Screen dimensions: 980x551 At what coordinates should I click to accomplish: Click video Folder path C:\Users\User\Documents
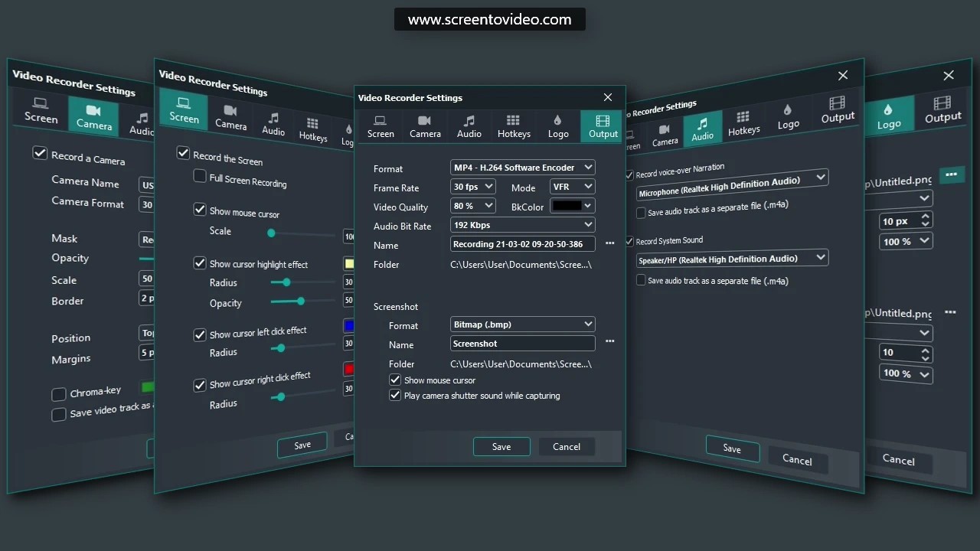pos(521,264)
